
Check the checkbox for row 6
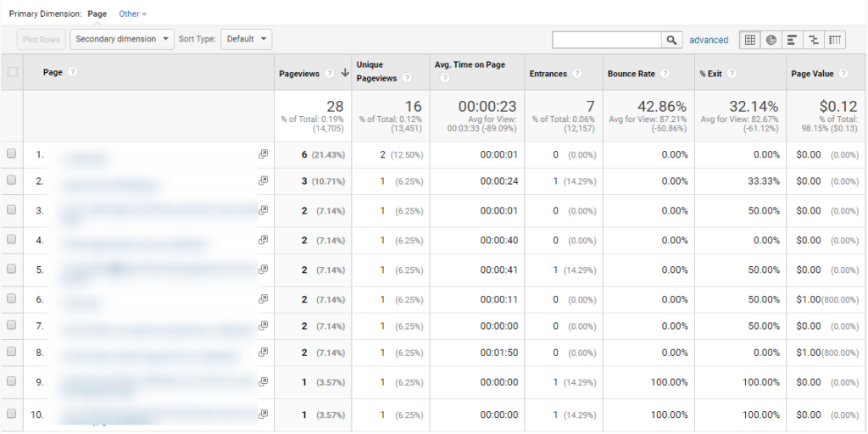[12, 298]
